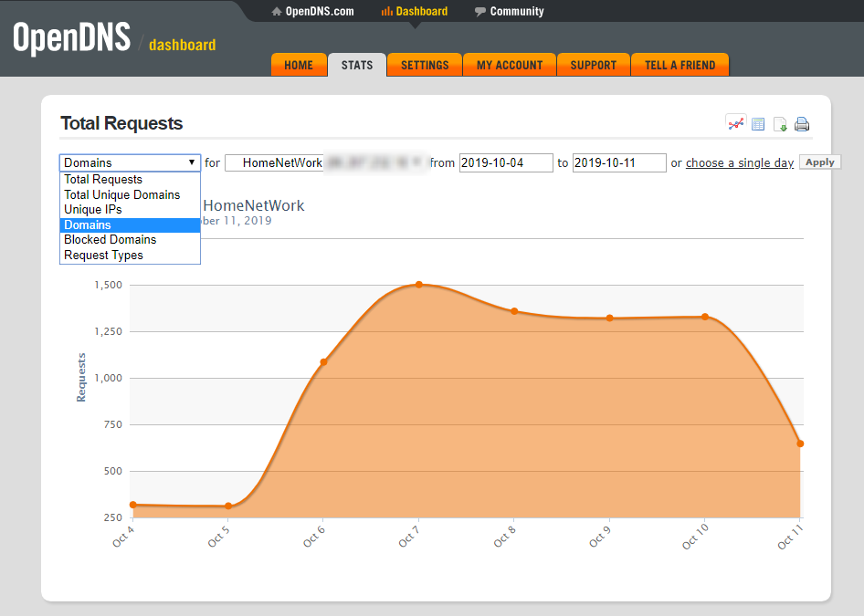Click the Apply button
The width and height of the screenshot is (864, 616).
(820, 162)
